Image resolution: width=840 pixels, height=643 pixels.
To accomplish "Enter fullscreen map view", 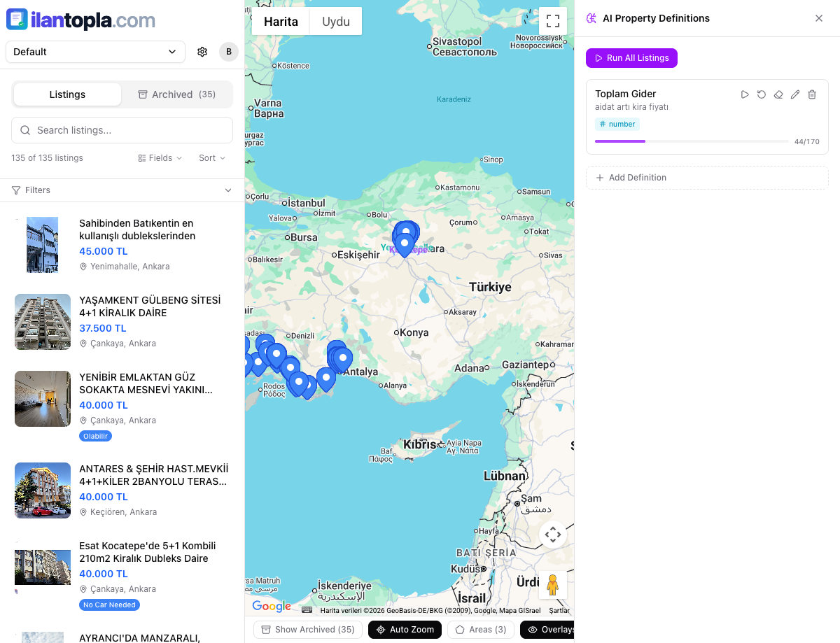I will [552, 21].
